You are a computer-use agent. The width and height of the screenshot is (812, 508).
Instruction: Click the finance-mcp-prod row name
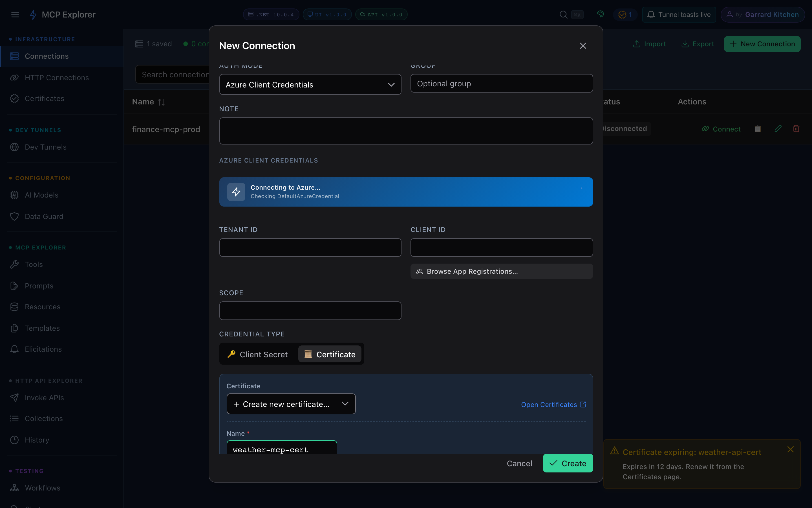coord(166,129)
